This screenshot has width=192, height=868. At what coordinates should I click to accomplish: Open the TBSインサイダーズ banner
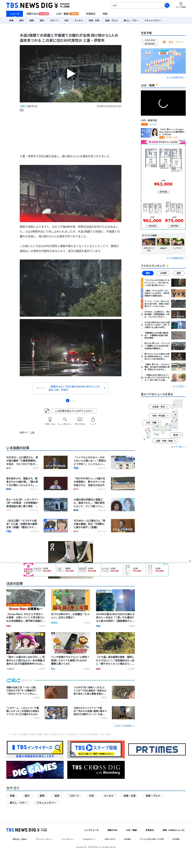[35, 749]
